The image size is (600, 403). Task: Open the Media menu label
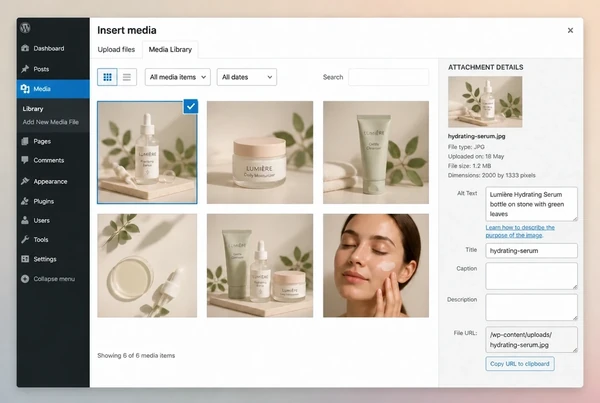coord(42,89)
